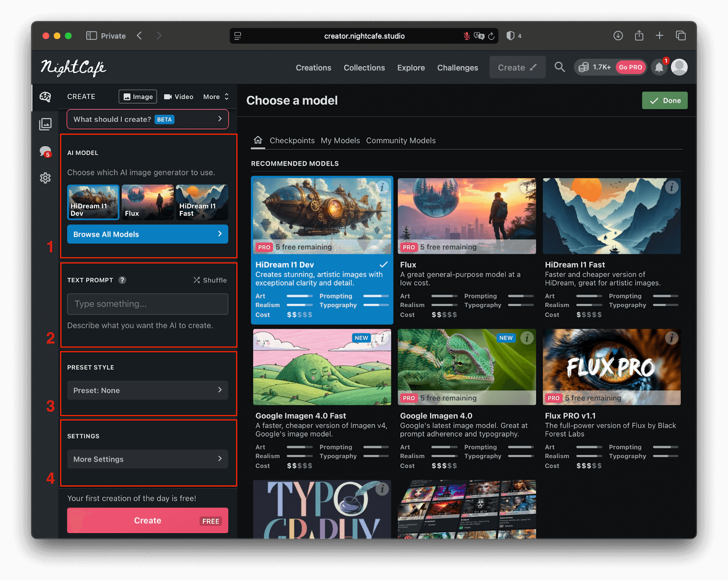Switch creation type to Image

coord(138,97)
